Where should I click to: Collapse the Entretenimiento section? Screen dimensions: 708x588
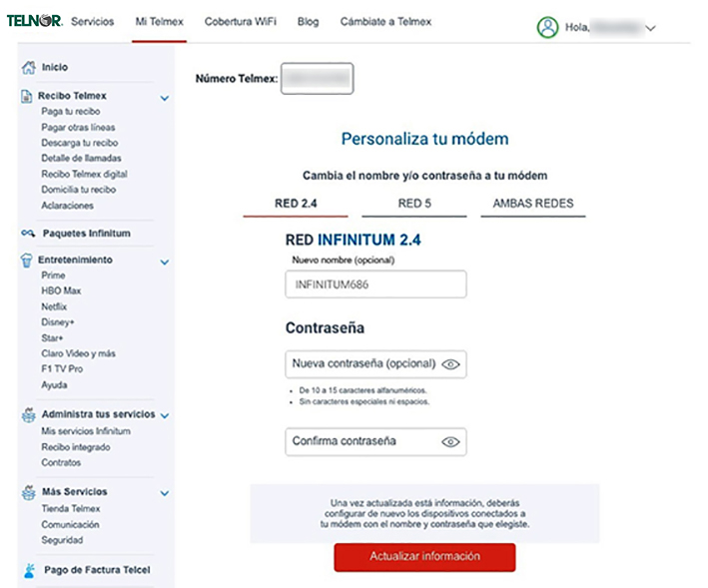coord(165,262)
